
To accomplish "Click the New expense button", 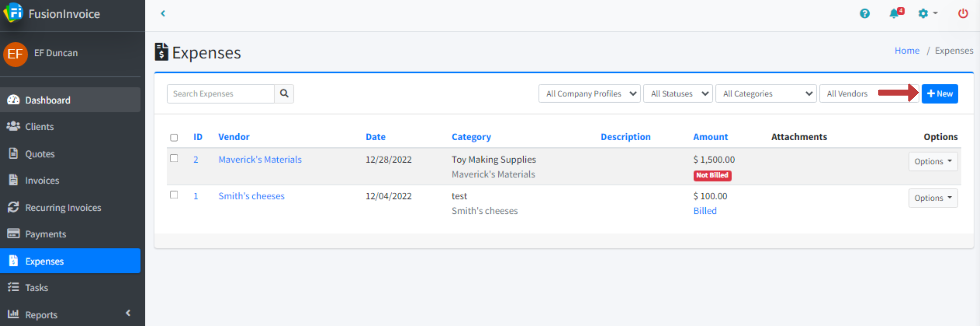I will coord(939,94).
